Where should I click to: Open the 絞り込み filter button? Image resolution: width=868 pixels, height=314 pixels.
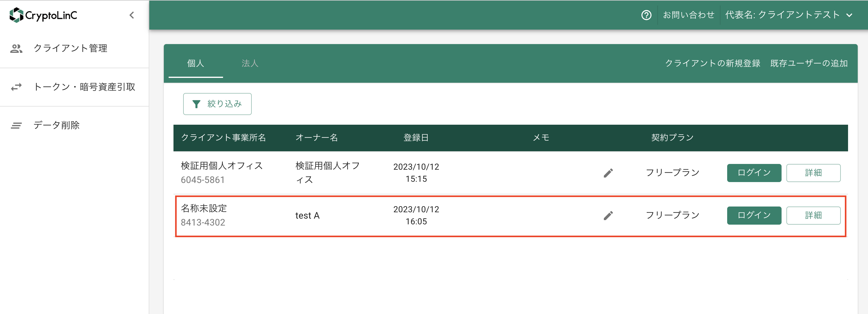217,104
